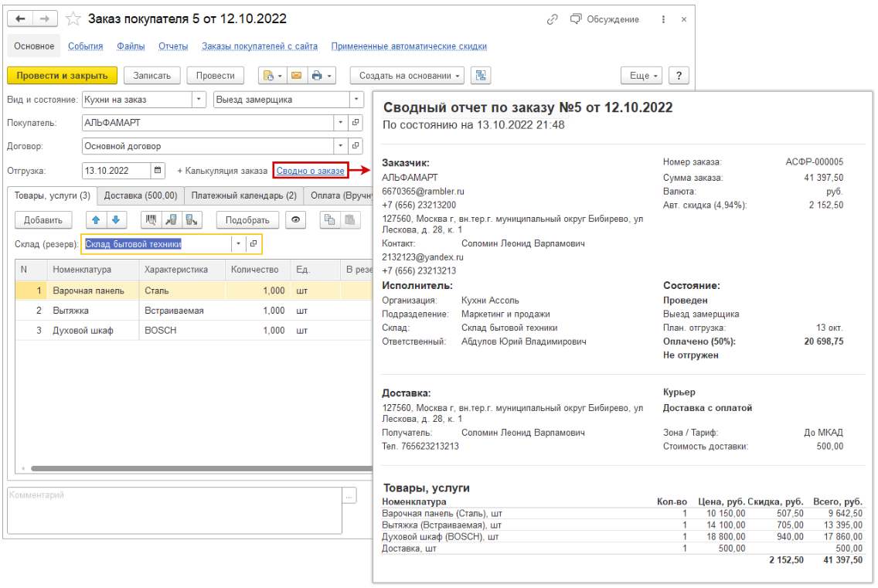This screenshot has width=878, height=588.
Task: Open help with the question mark button
Action: click(x=679, y=76)
